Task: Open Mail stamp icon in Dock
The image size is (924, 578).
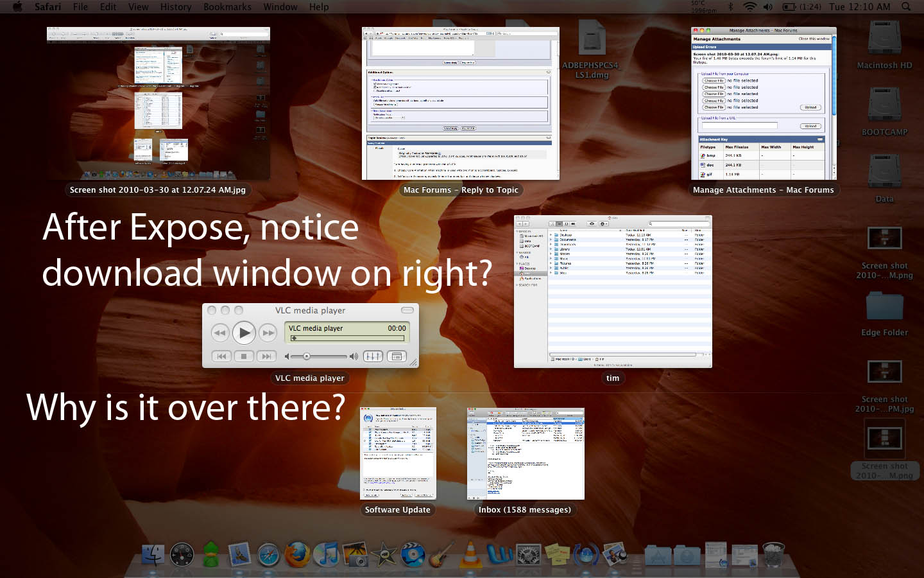Action: click(239, 555)
